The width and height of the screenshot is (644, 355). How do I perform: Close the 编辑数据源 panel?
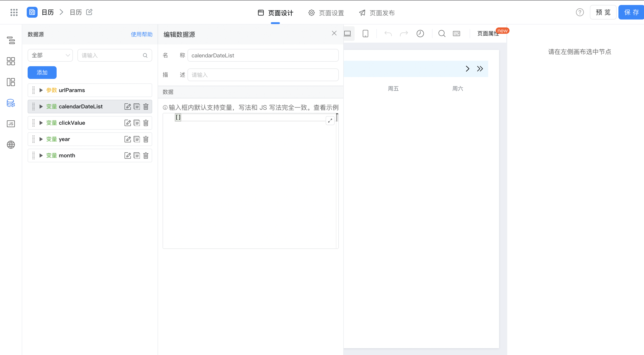(334, 33)
